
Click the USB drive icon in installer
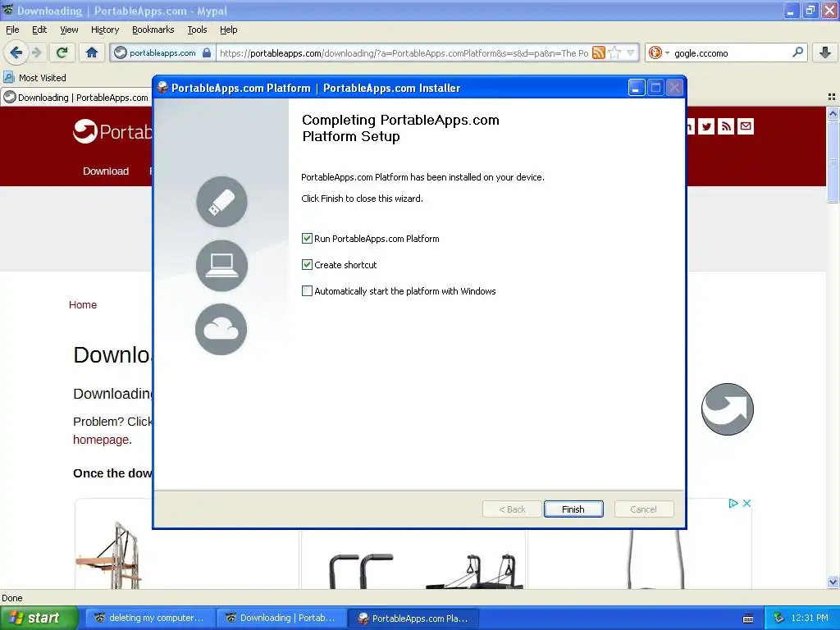coord(221,202)
